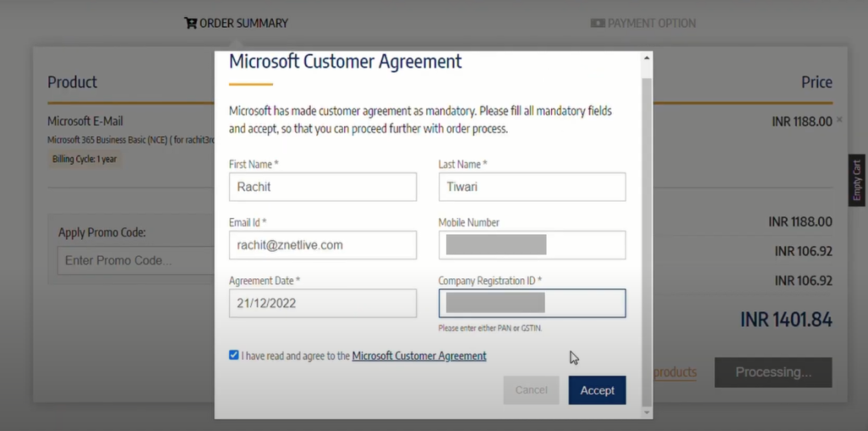This screenshot has width=868, height=431.
Task: Click the Last Name field containing Tiwari
Action: point(532,187)
